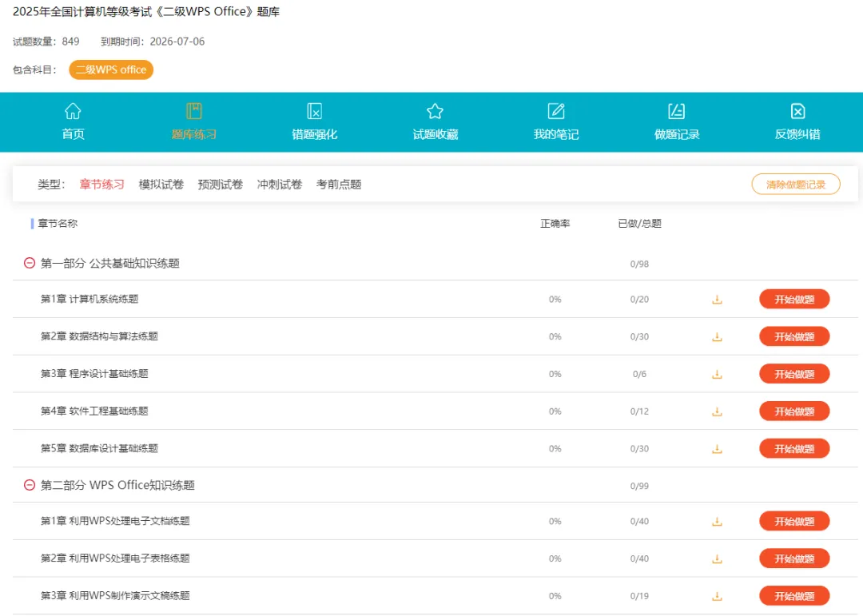Click 清除做题记录 button
Viewport: 863px width, 616px height.
tap(796, 185)
